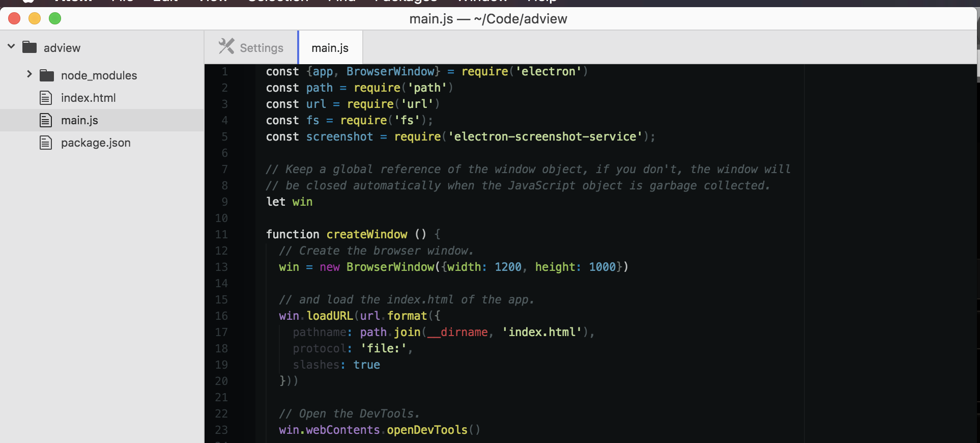Image resolution: width=980 pixels, height=443 pixels.
Task: Click the 'let win' declaration
Action: (x=290, y=202)
